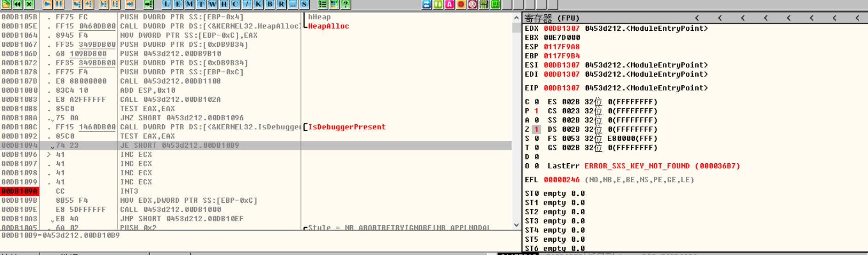The height and width of the screenshot is (255, 868).
Task: Select the JE SHORT 0453d212.00DB10B9 line
Action: click(256, 145)
